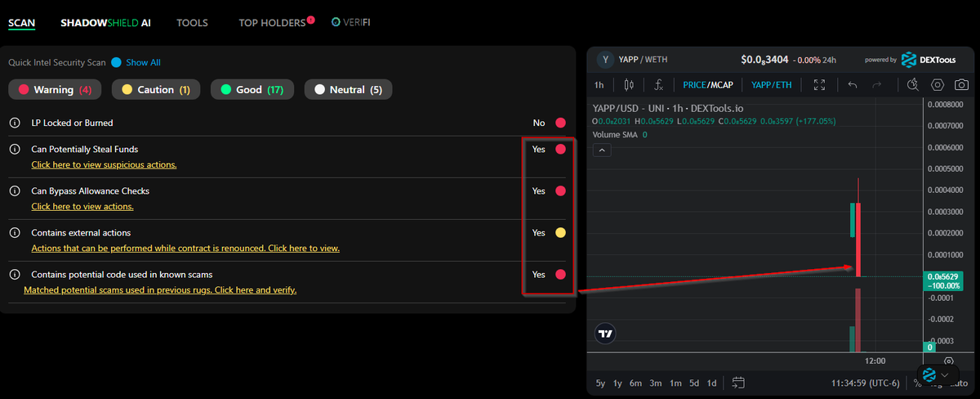The image size is (980, 399).
Task: Select 5d chart range
Action: coord(694,383)
